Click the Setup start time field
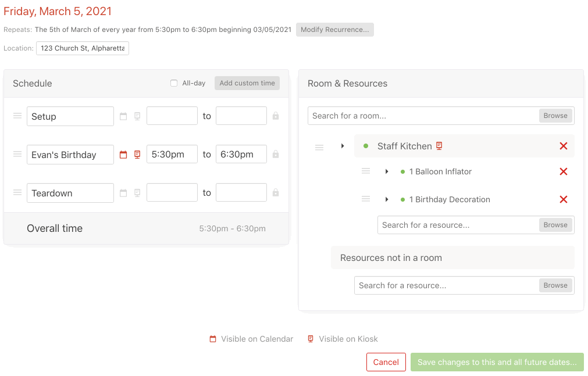The image size is (588, 376). click(x=172, y=116)
